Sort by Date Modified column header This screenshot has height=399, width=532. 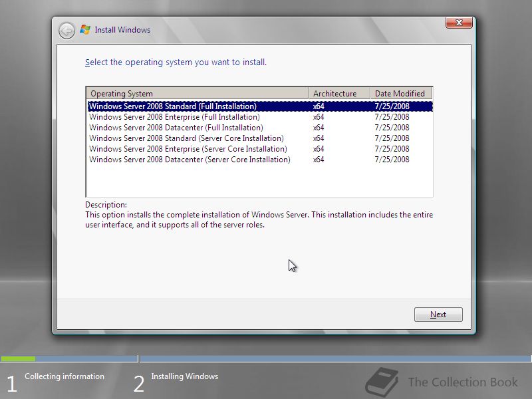point(402,93)
